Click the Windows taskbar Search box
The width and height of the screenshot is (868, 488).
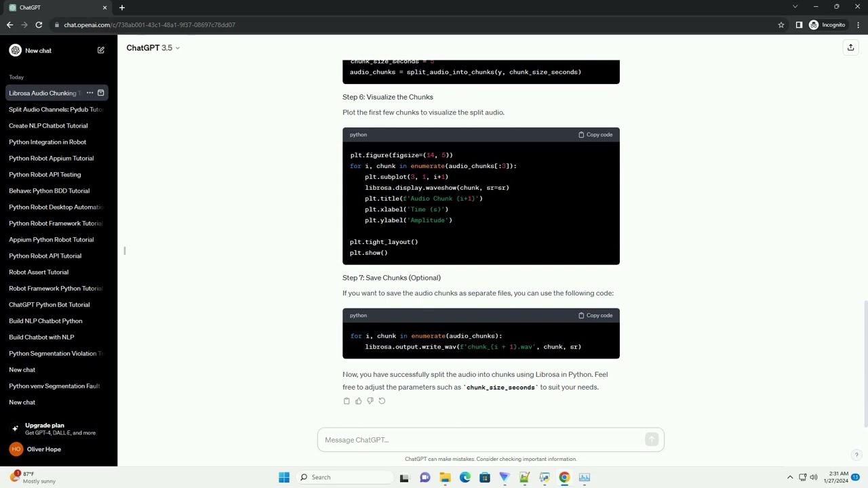(x=344, y=477)
